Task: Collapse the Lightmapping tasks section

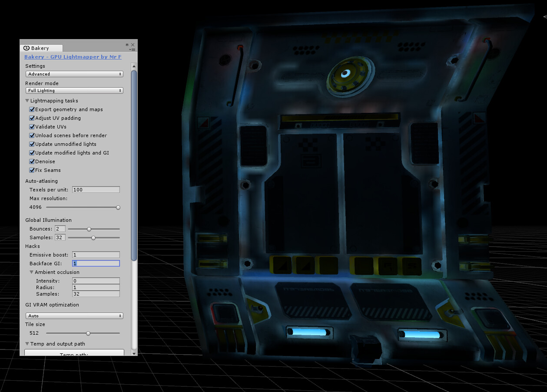Action: tap(27, 100)
